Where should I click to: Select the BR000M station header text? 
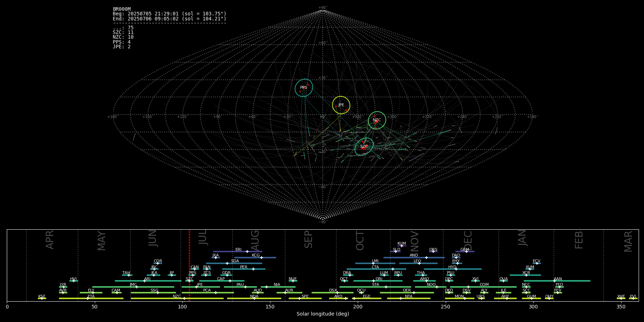[x=122, y=9]
